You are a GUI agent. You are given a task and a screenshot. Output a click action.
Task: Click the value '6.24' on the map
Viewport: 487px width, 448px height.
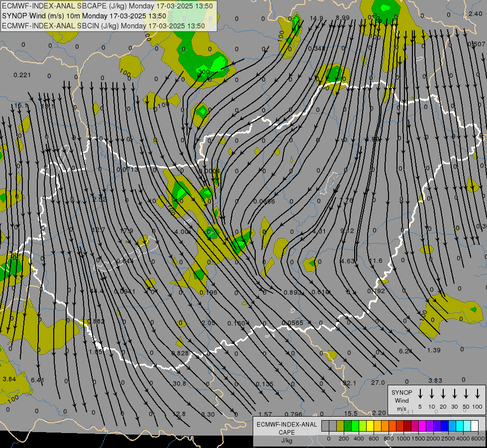(405, 351)
